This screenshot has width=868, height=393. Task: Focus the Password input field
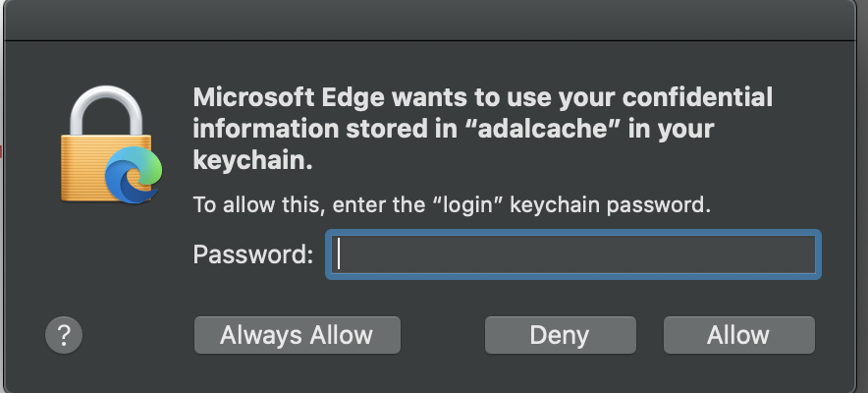click(573, 255)
